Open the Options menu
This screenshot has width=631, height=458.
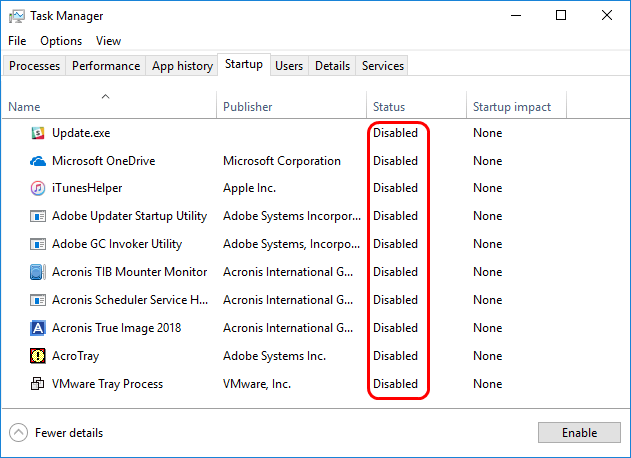point(61,41)
